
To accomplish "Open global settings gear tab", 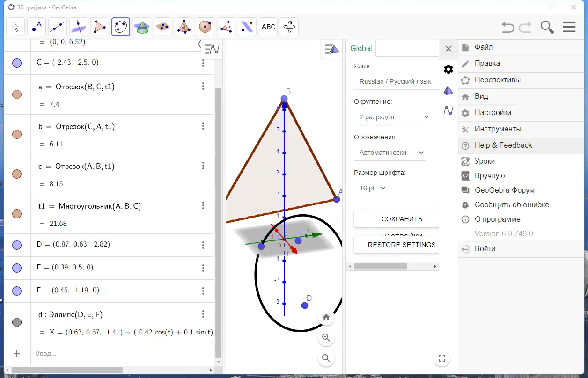I will [x=448, y=69].
